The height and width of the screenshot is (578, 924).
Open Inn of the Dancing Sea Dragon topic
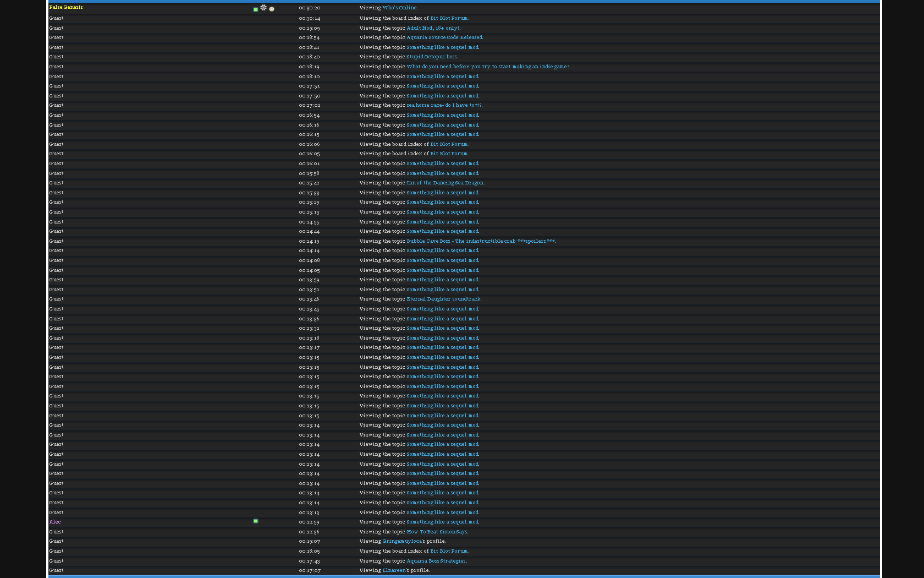click(445, 183)
